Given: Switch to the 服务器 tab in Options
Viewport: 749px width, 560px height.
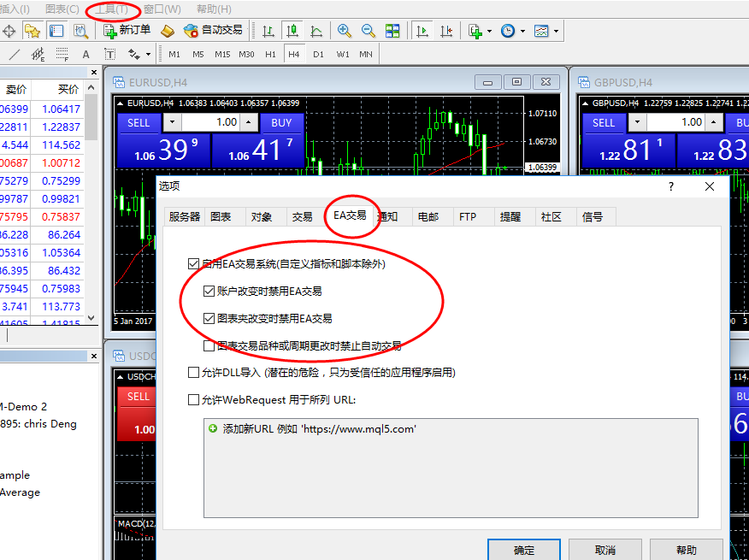Looking at the screenshot, I should [x=184, y=216].
